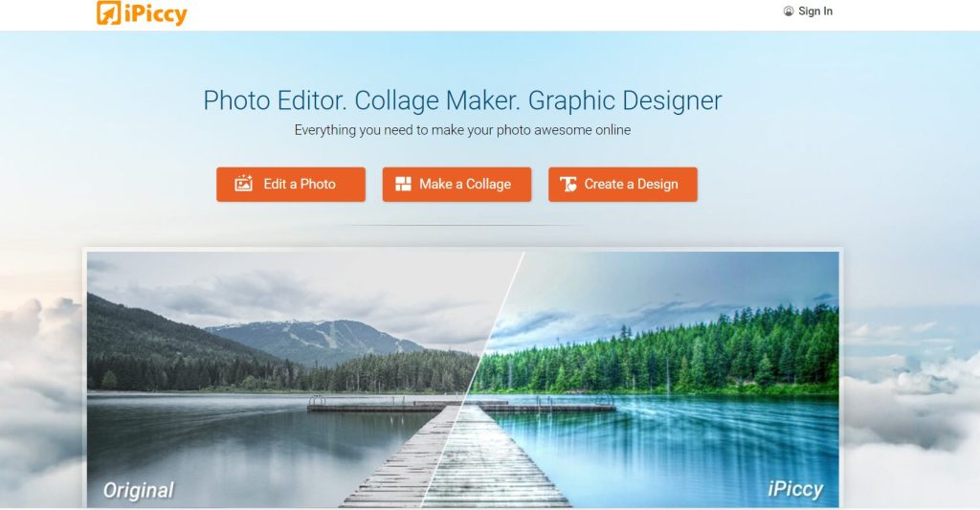Image resolution: width=980 pixels, height=510 pixels.
Task: Click the iPiccy label on the edited photo
Action: pyautogui.click(x=795, y=489)
